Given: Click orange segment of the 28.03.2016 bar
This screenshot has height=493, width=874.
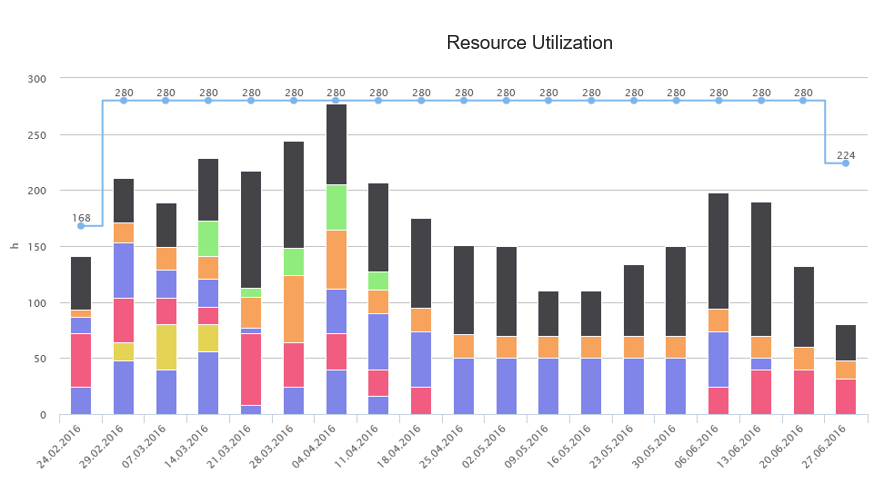Looking at the screenshot, I should tap(294, 309).
